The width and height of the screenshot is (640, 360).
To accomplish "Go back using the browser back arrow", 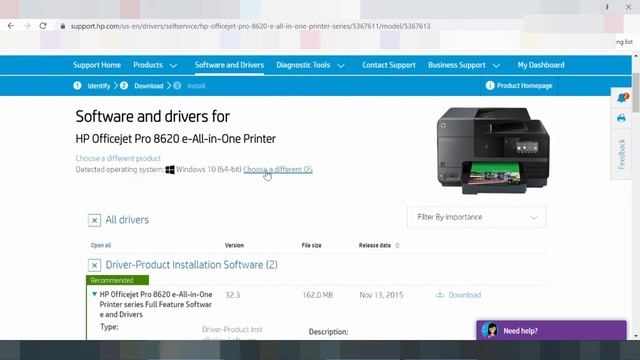I will point(11,26).
